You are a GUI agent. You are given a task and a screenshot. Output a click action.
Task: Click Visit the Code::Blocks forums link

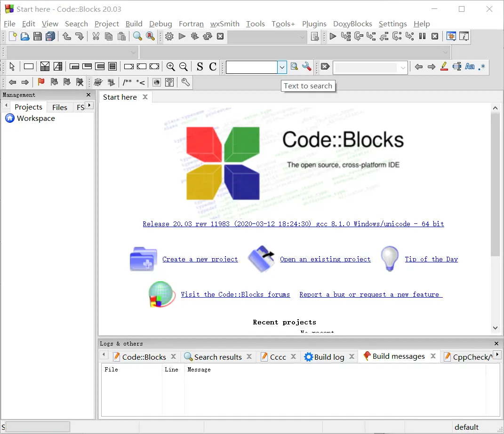235,294
